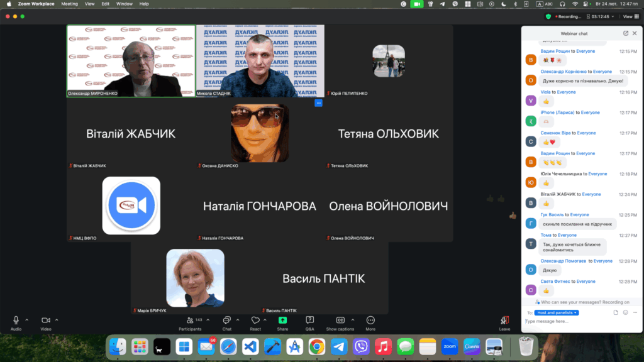Click the green encryption shield icon
644x362 pixels.
tap(548, 17)
